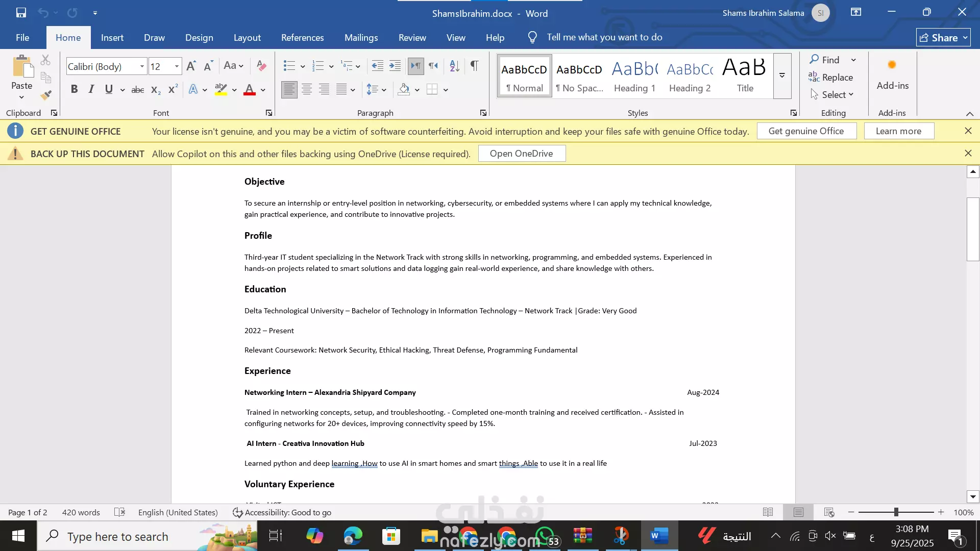Click the Windows taskbar search box
This screenshot has width=980, height=551.
coord(118,537)
